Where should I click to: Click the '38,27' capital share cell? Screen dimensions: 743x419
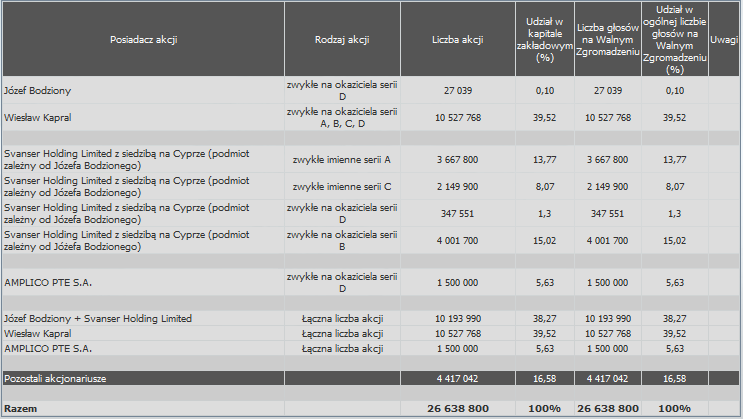544,319
